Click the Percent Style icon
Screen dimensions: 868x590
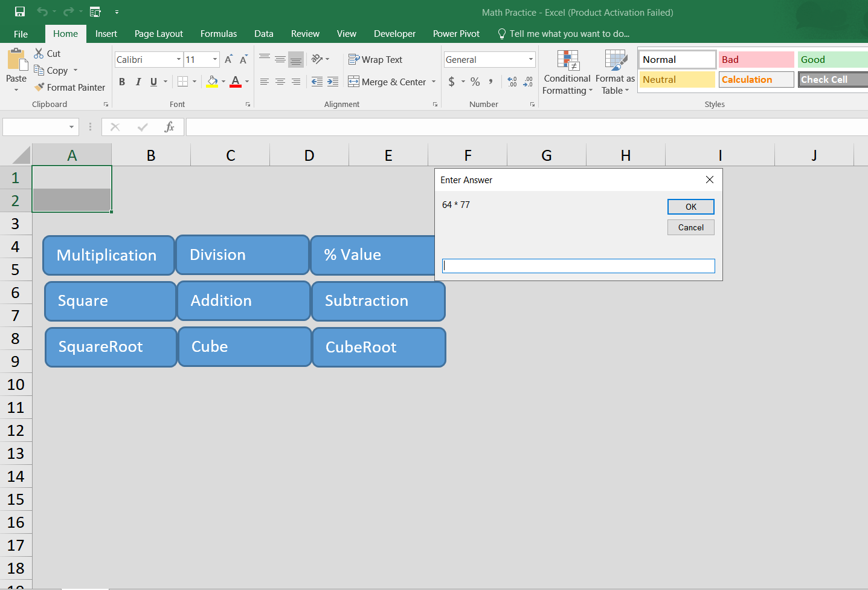point(475,81)
